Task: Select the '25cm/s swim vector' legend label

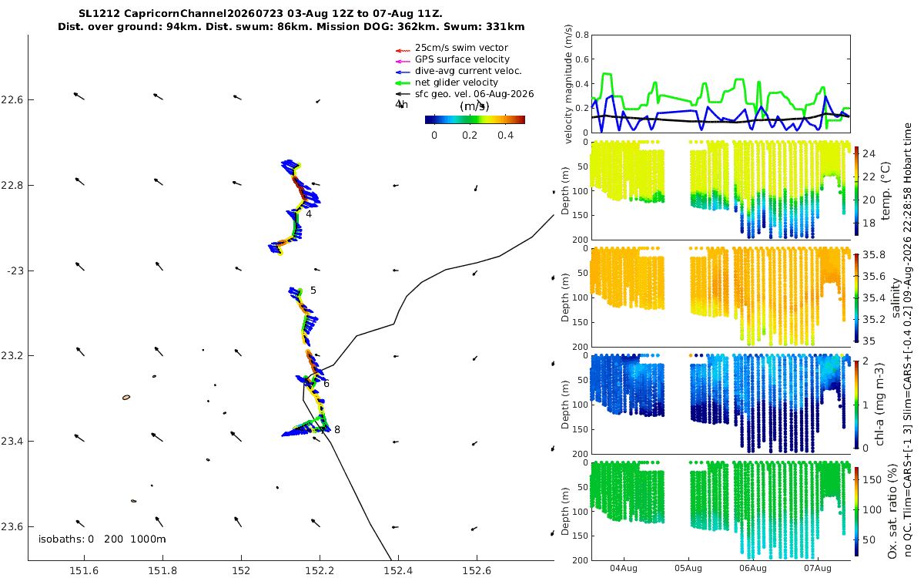Action: (461, 48)
